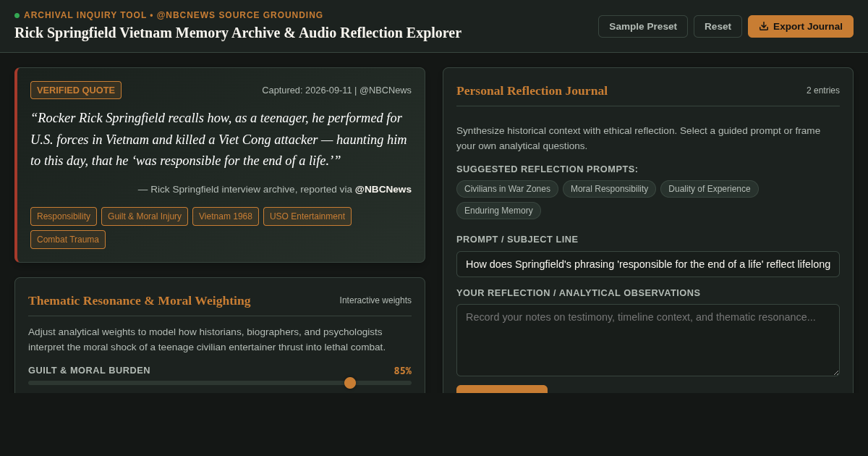Image resolution: width=868 pixels, height=456 pixels.
Task: Click the USO Entertainment tag
Action: (307, 216)
